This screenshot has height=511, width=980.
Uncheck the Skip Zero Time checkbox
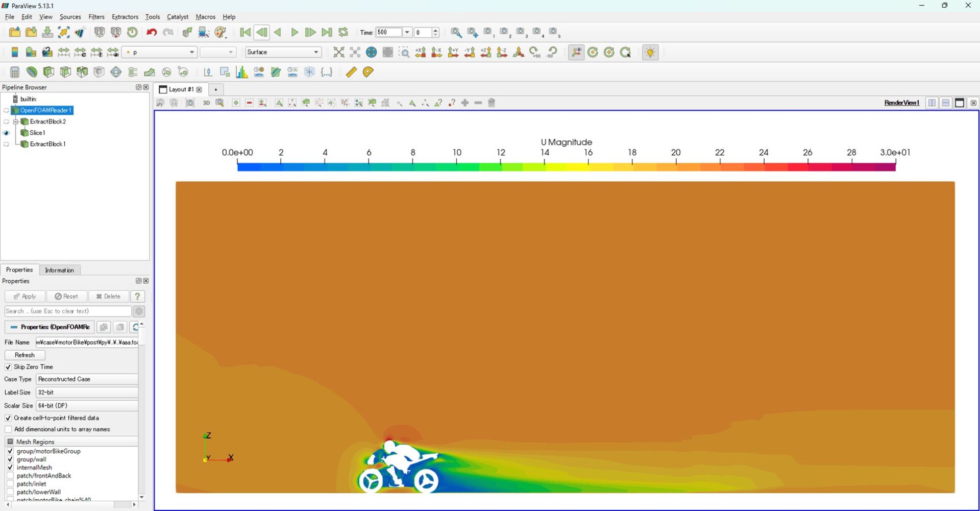tap(8, 367)
